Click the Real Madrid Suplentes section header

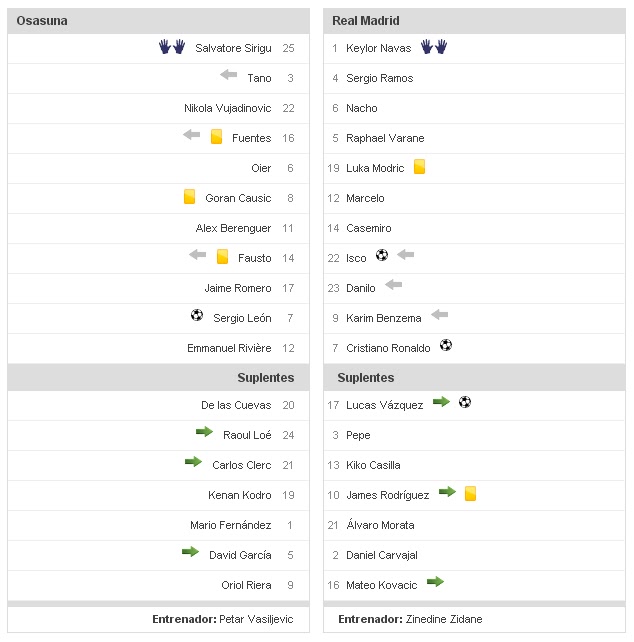pyautogui.click(x=365, y=377)
